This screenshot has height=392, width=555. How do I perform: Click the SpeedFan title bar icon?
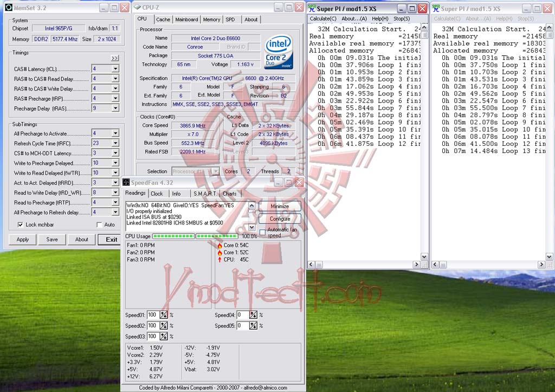coord(126,182)
